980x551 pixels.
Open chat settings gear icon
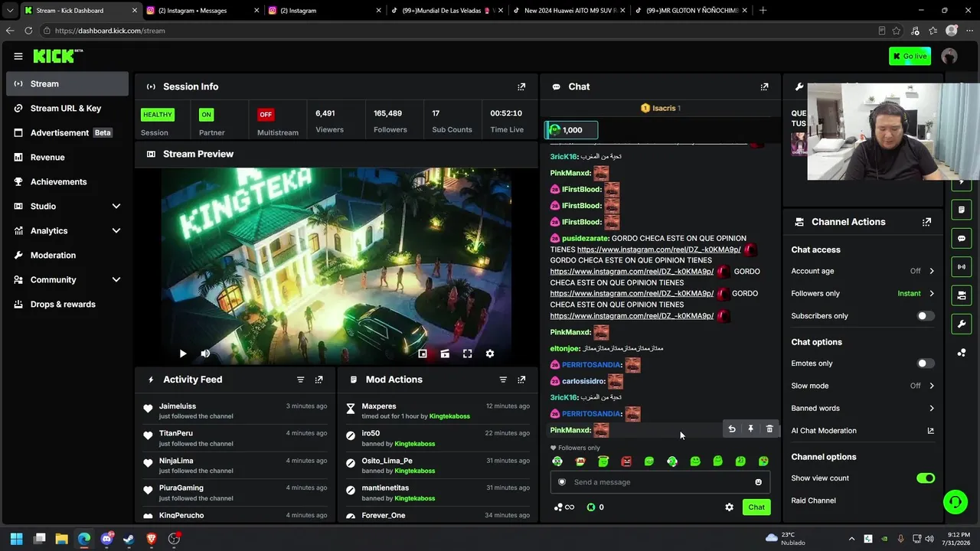(x=729, y=507)
